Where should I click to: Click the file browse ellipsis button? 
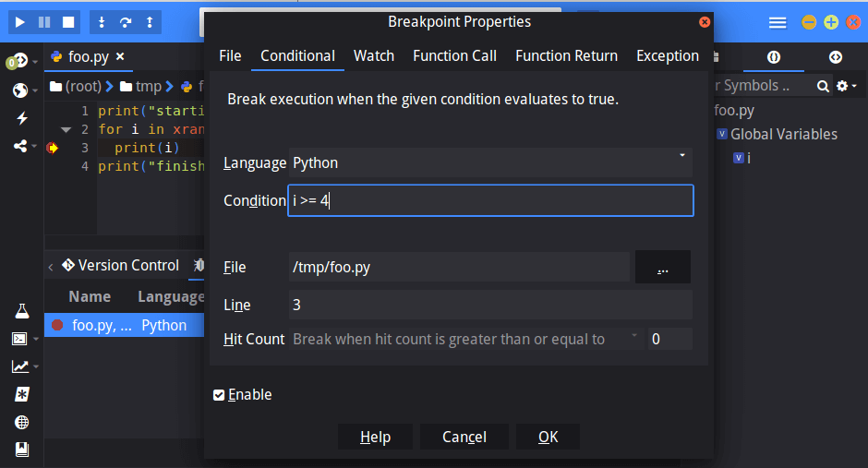(x=663, y=267)
